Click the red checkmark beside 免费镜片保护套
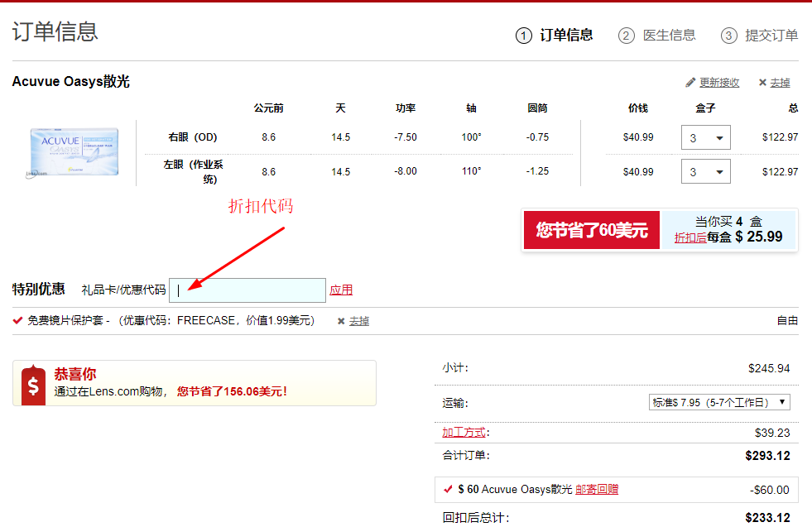 click(x=18, y=320)
